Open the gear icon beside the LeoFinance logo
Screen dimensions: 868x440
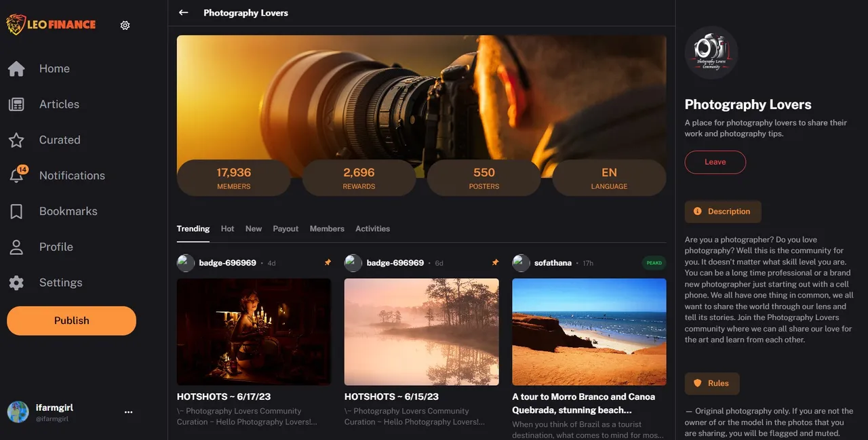click(125, 25)
